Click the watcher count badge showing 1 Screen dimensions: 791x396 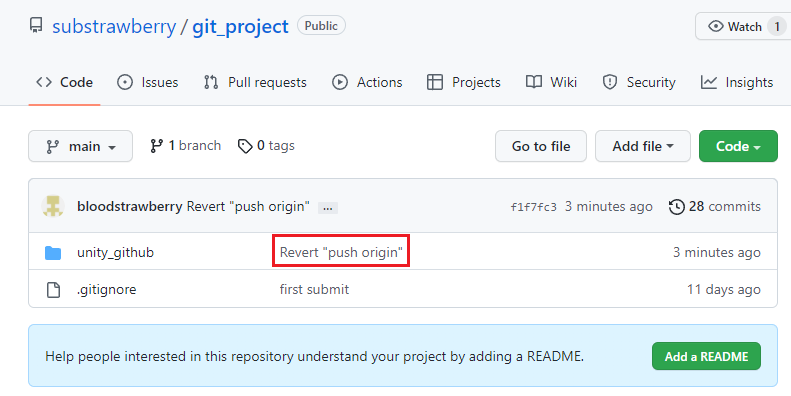(777, 26)
